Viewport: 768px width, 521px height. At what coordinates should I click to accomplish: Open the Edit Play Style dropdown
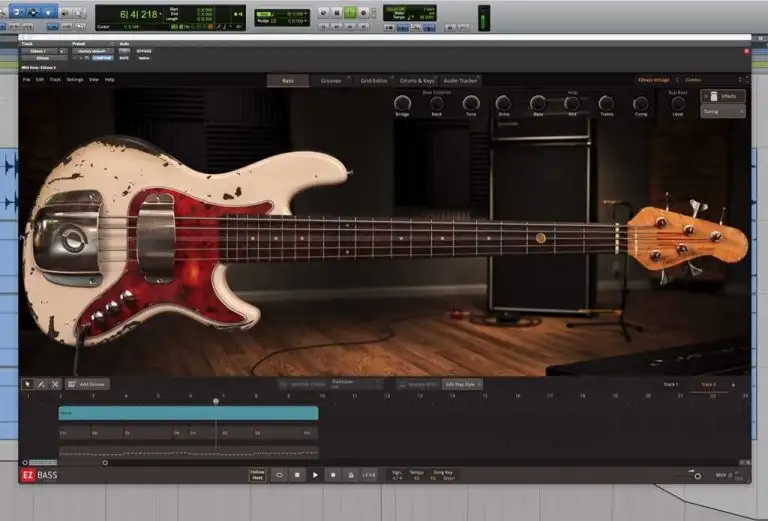point(462,384)
